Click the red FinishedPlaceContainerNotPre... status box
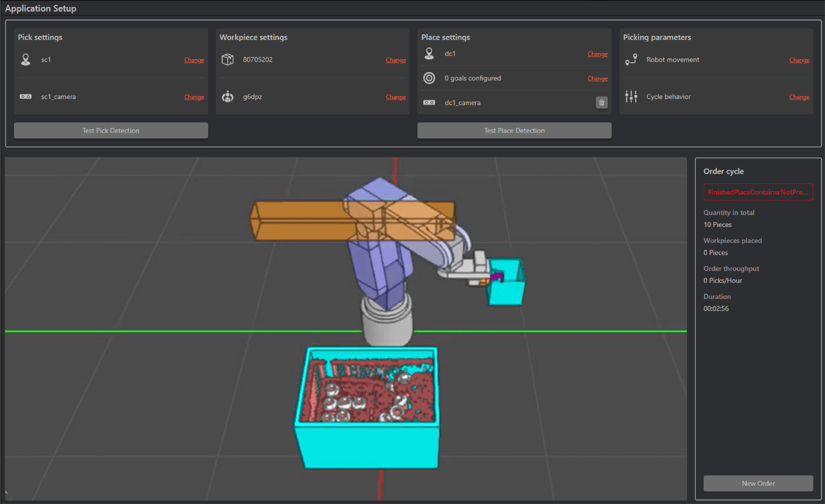 pos(758,192)
